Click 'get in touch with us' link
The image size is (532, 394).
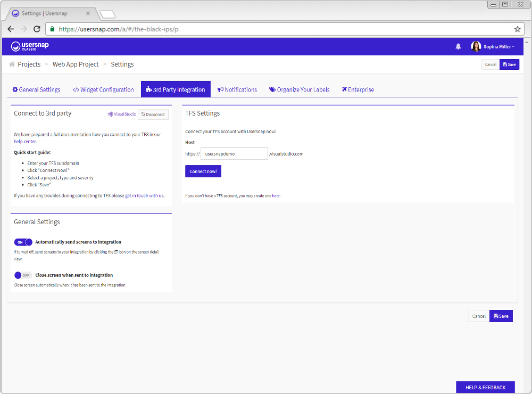pyautogui.click(x=144, y=195)
